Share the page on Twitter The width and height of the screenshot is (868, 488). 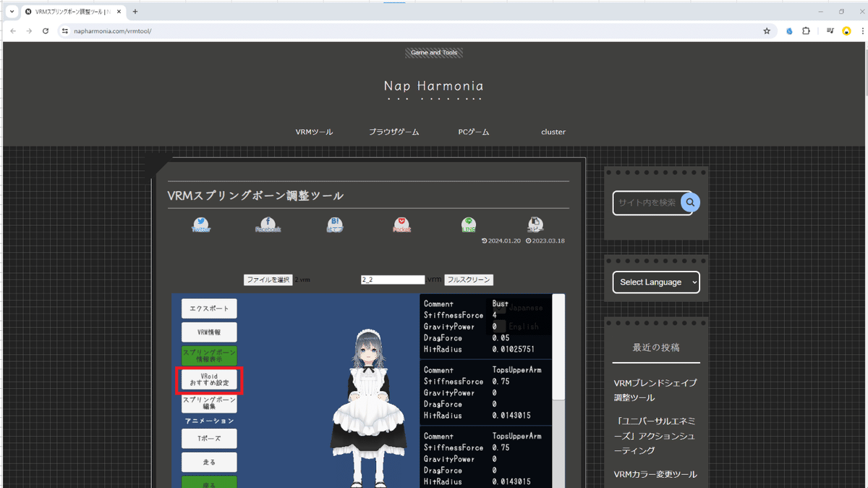pyautogui.click(x=201, y=225)
